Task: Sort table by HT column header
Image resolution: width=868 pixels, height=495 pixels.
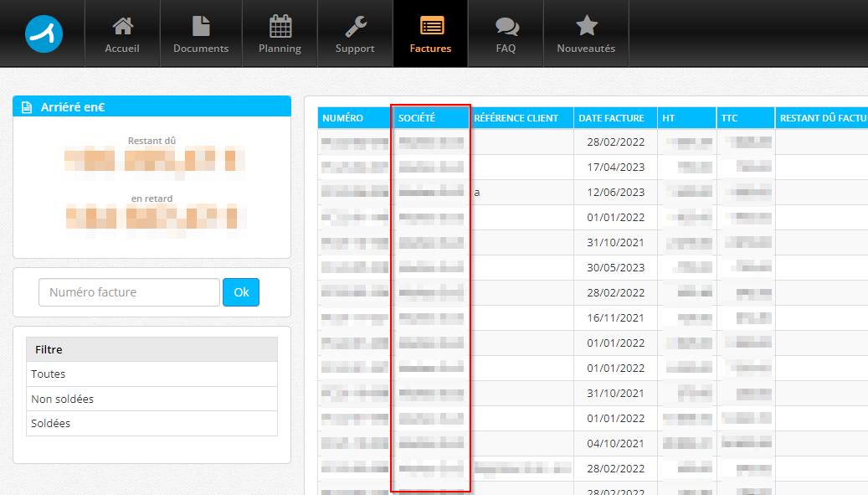Action: pyautogui.click(x=668, y=118)
